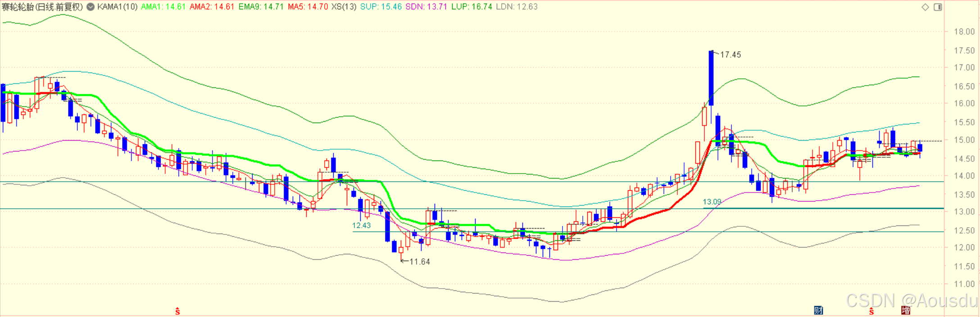Open the 增 share issuance marker
Viewport: 980px width, 317px height.
(906, 310)
